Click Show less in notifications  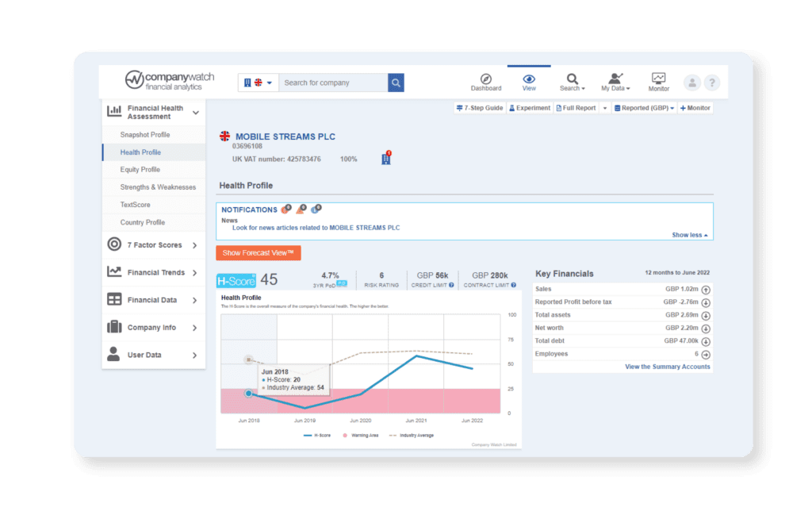coord(690,235)
